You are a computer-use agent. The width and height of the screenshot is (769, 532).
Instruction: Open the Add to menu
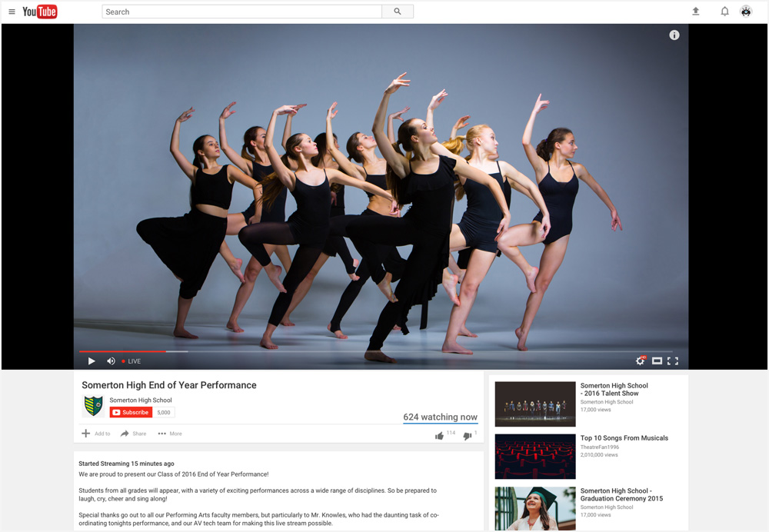point(96,434)
